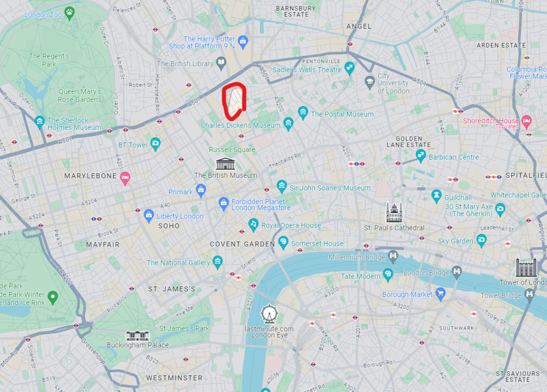The image size is (547, 392).
Task: Select The British Museum building icon
Action: 225,163
